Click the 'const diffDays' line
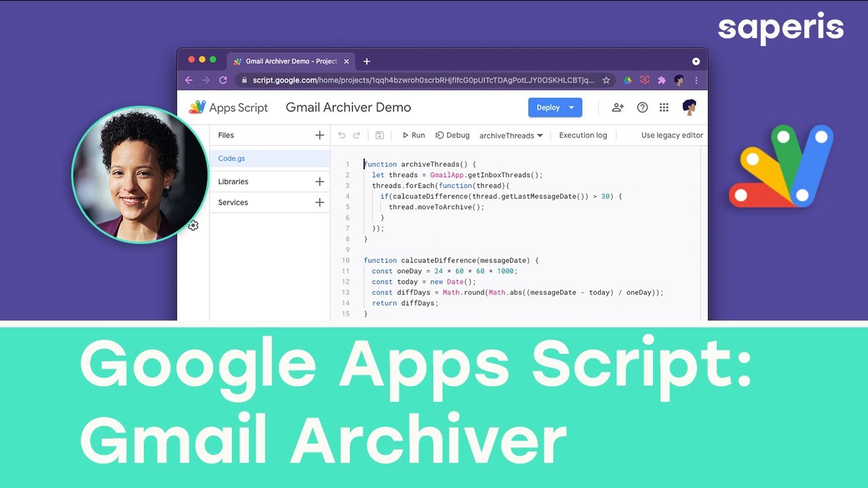 (x=517, y=293)
